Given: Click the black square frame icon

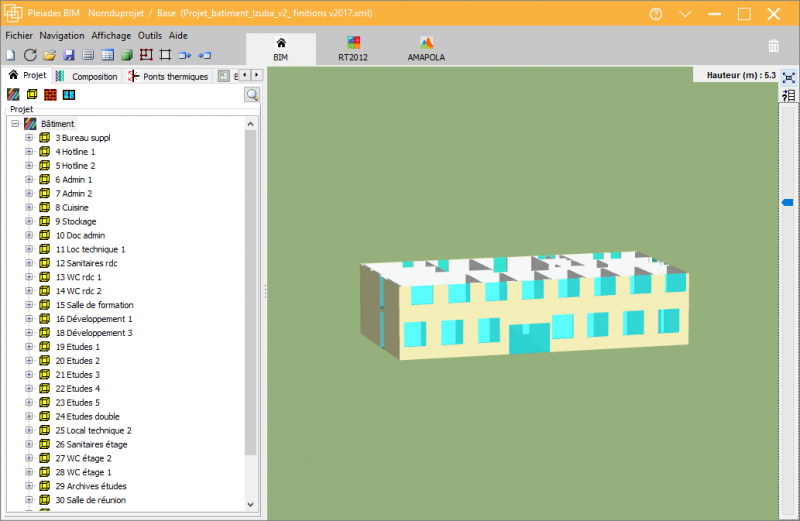Looking at the screenshot, I should tap(165, 55).
